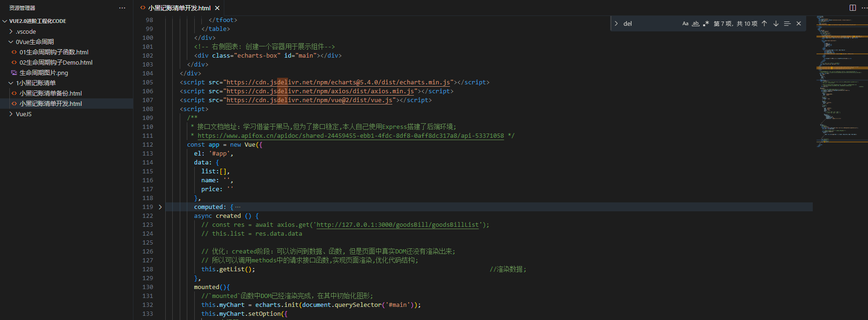Toggle Match Whole Word in find widget
Image resolution: width=868 pixels, height=320 pixels.
696,23
